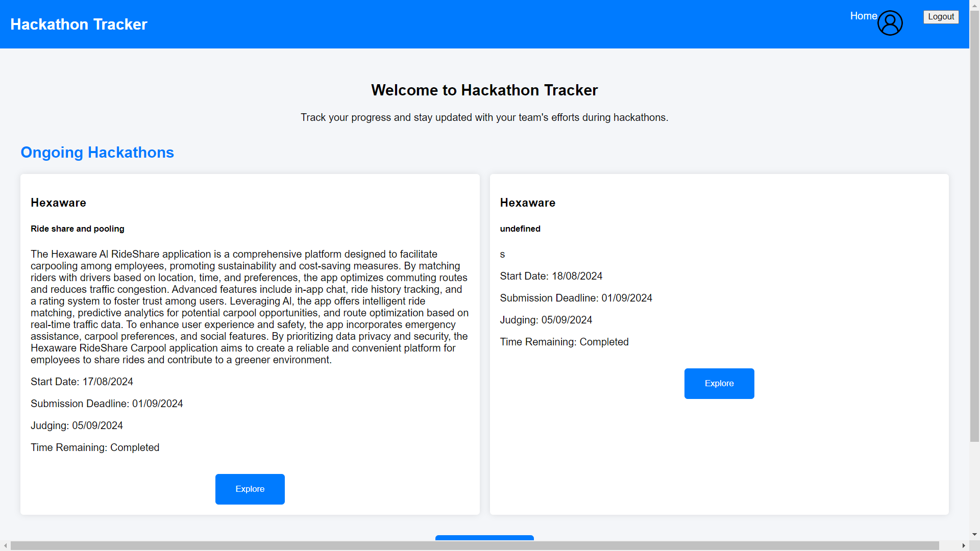The height and width of the screenshot is (551, 980).
Task: Click the Logout button
Action: click(941, 17)
